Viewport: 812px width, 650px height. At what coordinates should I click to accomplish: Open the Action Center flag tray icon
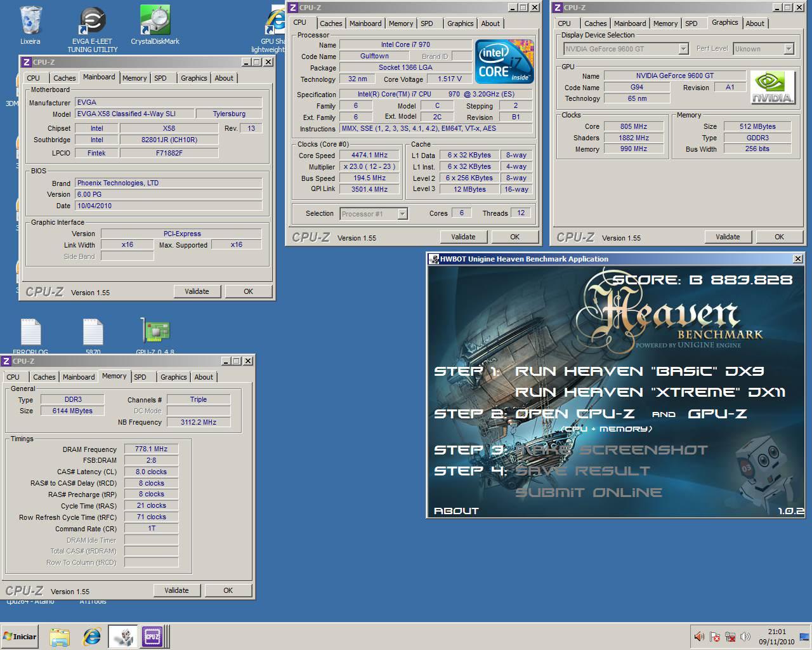[x=715, y=637]
